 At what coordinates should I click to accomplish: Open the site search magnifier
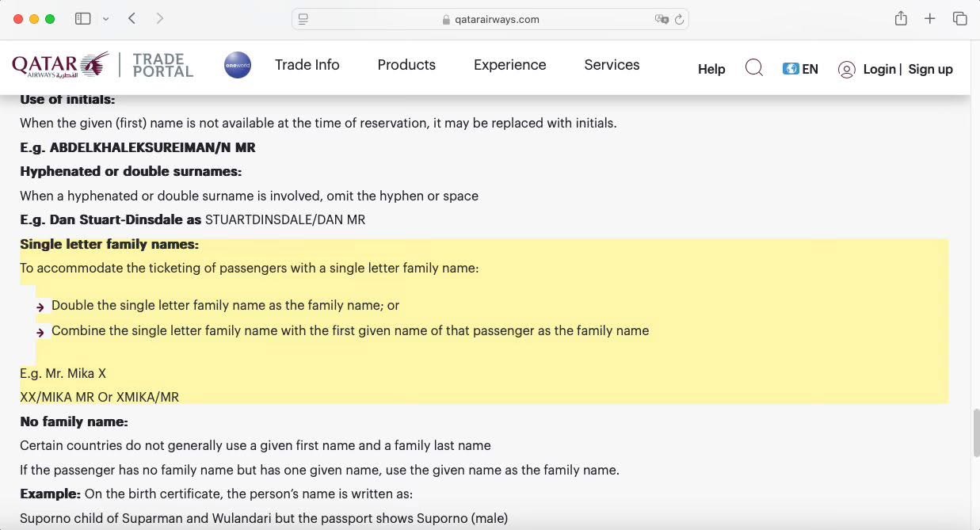point(754,69)
